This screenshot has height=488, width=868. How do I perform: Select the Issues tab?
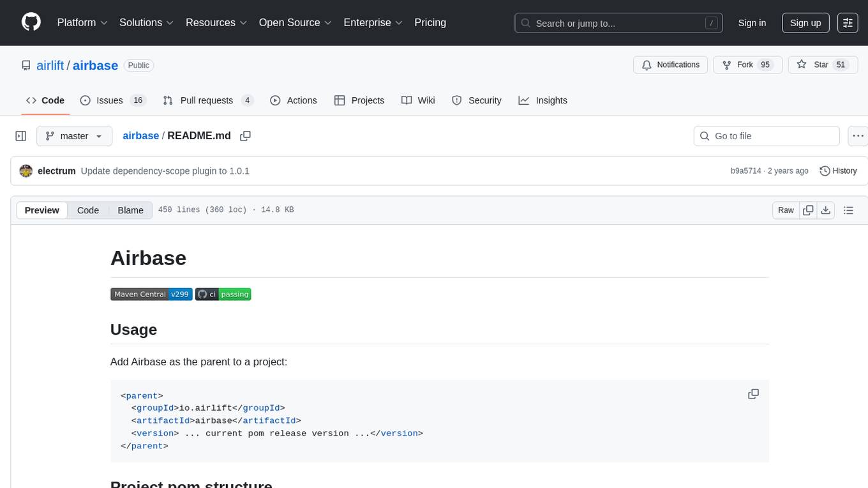113,100
